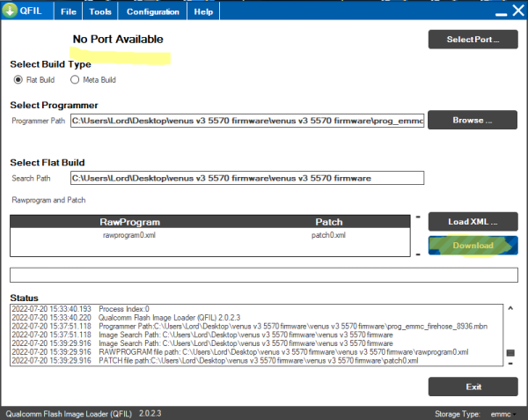This screenshot has width=528, height=420.
Task: Click the download progress bar
Action: (x=264, y=276)
